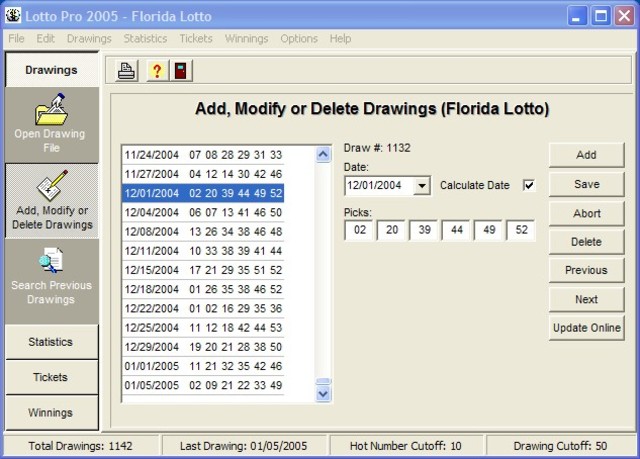Viewport: 640px width, 459px height.
Task: Go to Next drawing button
Action: pyautogui.click(x=587, y=299)
